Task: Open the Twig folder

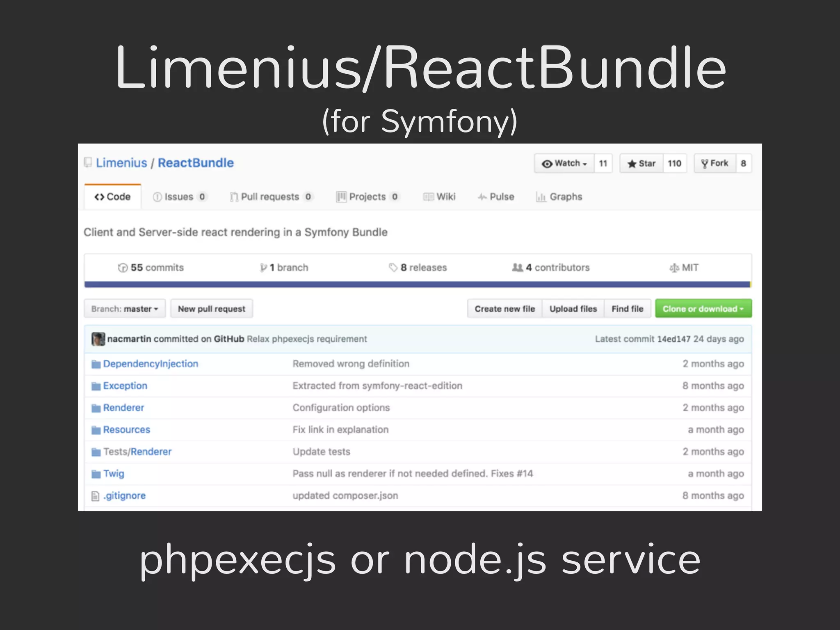Action: click(114, 474)
